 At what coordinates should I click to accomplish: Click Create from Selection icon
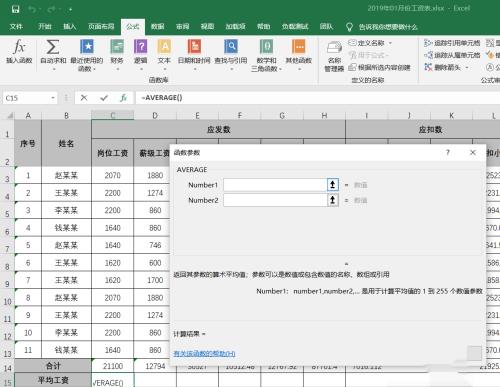pyautogui.click(x=352, y=67)
